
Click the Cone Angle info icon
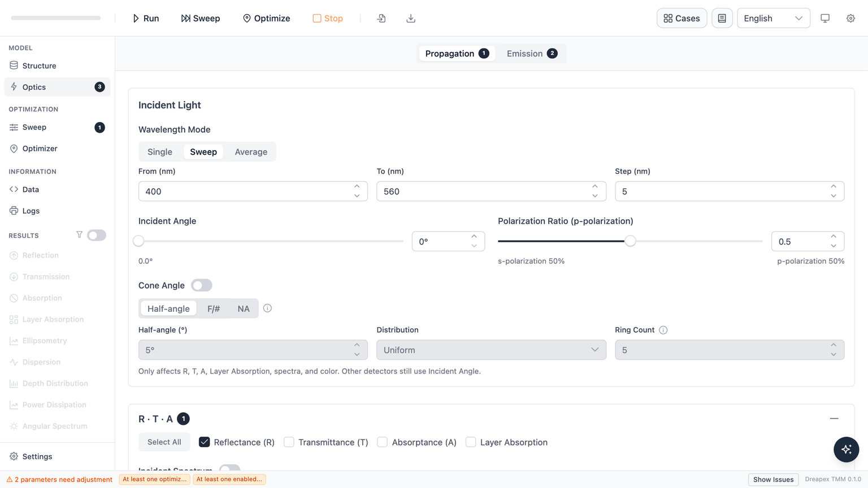click(267, 308)
